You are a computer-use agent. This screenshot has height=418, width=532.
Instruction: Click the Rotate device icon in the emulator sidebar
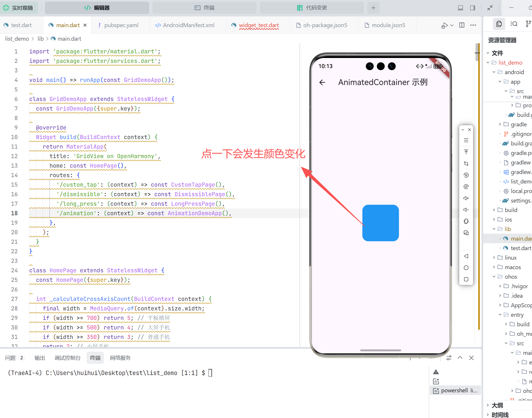pos(466,221)
